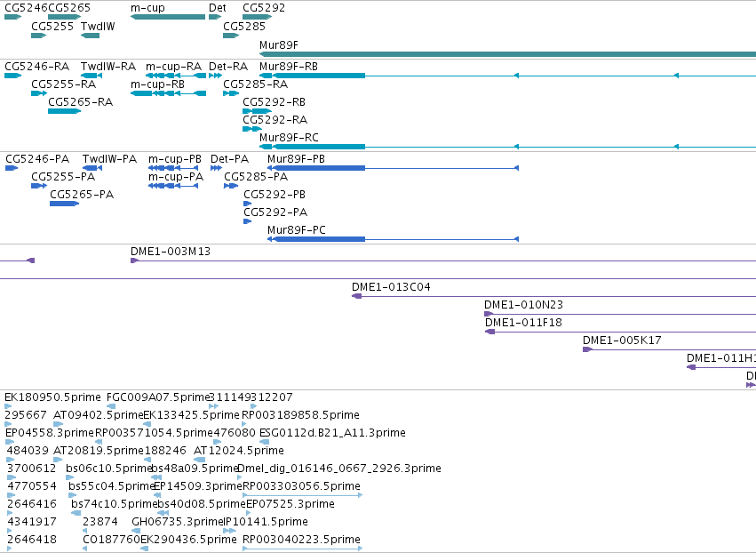Screen dimensions: 756x553
Task: Click EST EP07525.3prime label
Action: (x=290, y=504)
